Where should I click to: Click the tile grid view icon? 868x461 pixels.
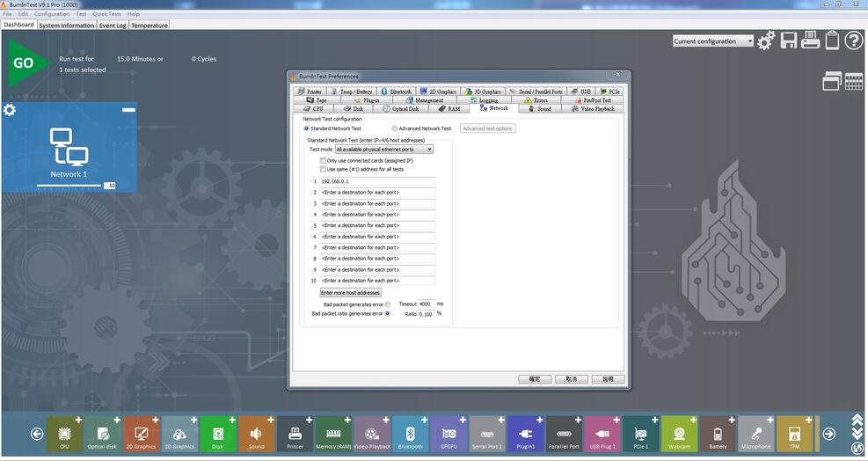click(854, 82)
